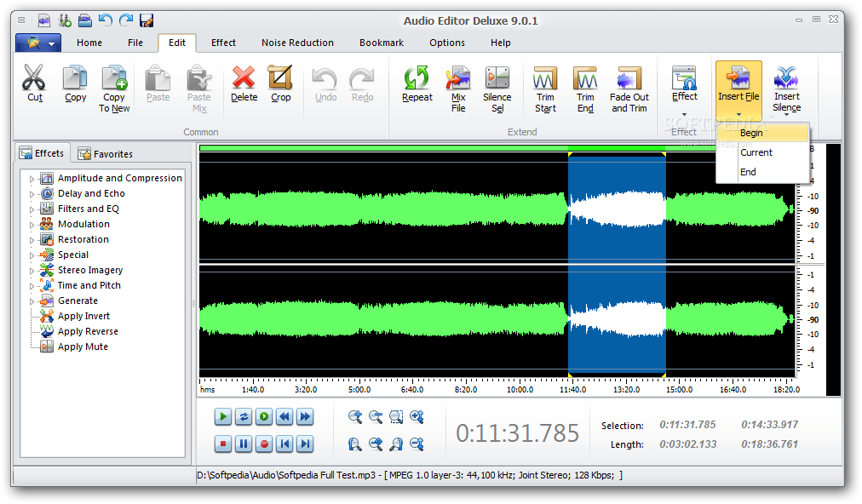Click the green overview bar above waveform
The image size is (862, 504).
coord(457,148)
